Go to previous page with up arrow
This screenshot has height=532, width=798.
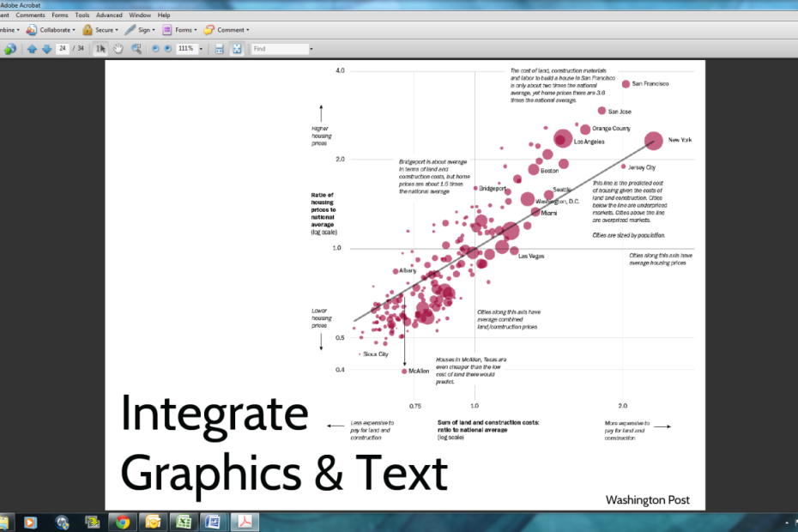32,49
